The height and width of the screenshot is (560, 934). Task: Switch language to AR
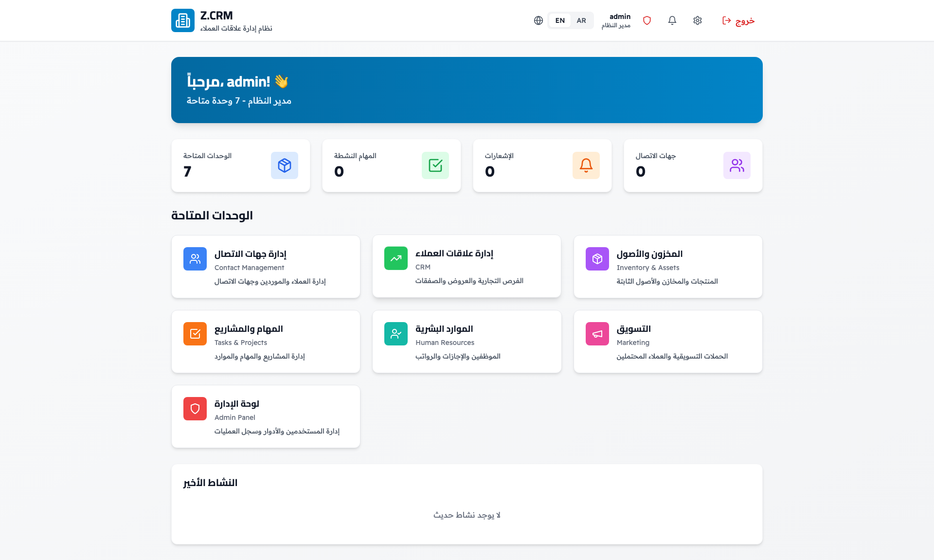coord(581,20)
